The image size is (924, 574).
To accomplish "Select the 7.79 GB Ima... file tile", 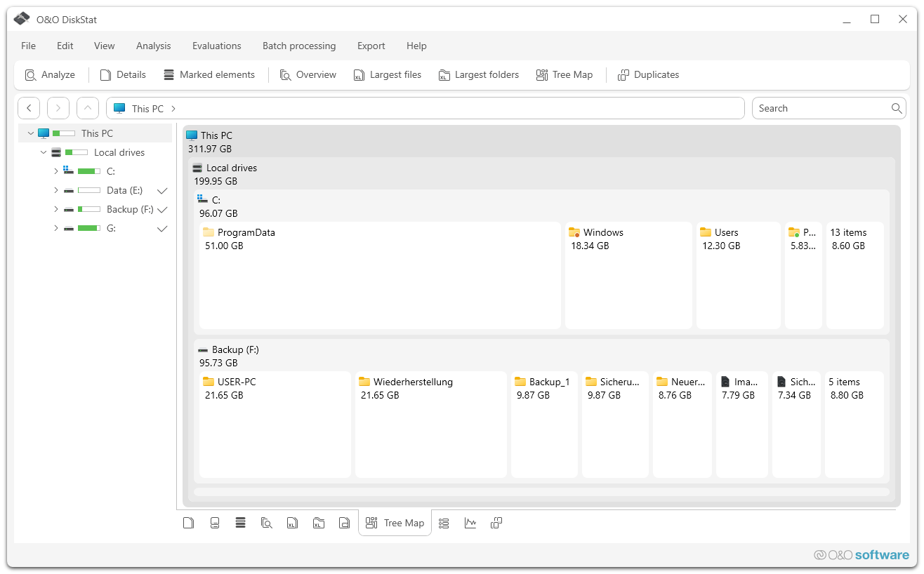I will (x=742, y=425).
